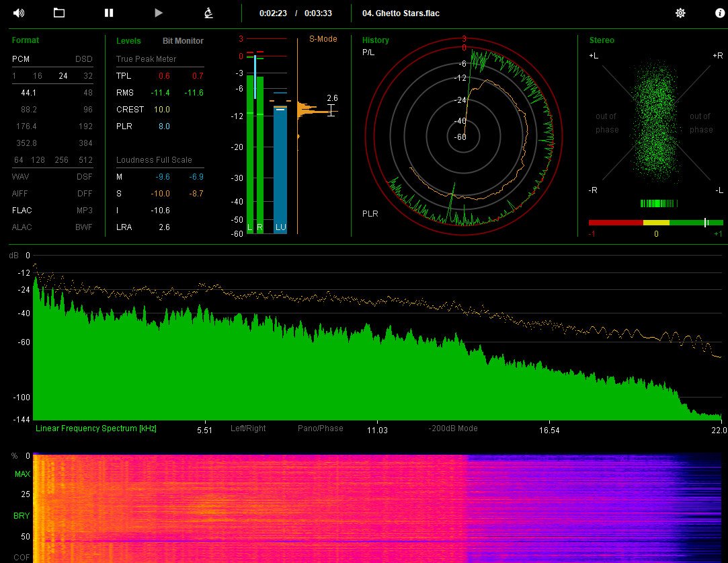This screenshot has height=563, width=728.
Task: Start analysis with the microscope icon
Action: [x=208, y=13]
